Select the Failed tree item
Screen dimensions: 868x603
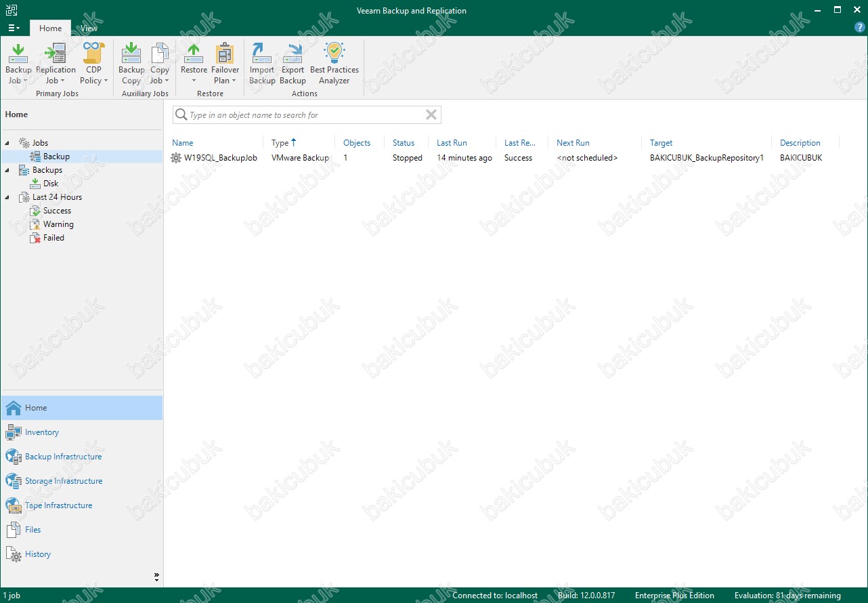tap(53, 238)
